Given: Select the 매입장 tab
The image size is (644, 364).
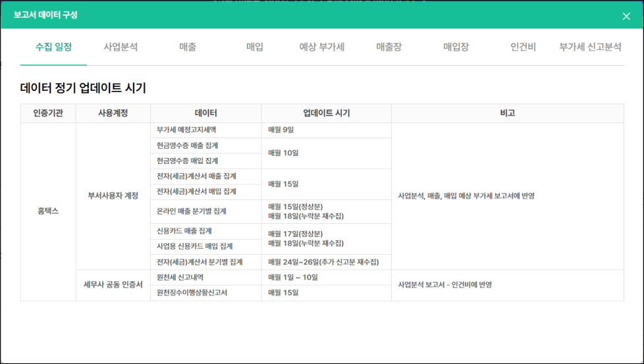Looking at the screenshot, I should tap(456, 47).
